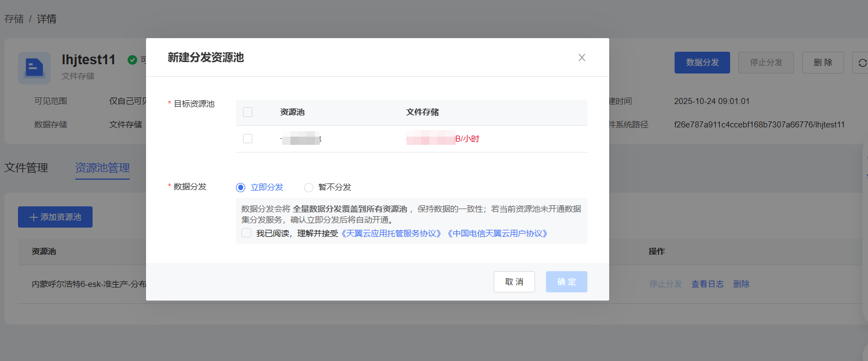The image size is (868, 361).
Task: Tick the select-all checkbox in table header
Action: (x=248, y=112)
